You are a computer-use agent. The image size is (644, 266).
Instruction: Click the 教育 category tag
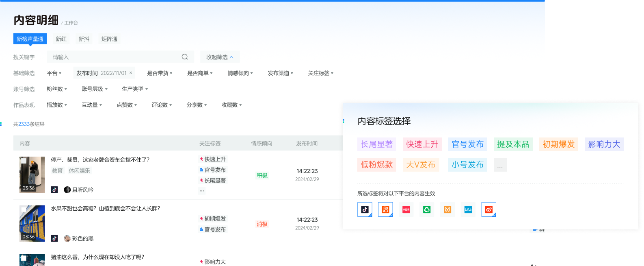[x=57, y=171]
